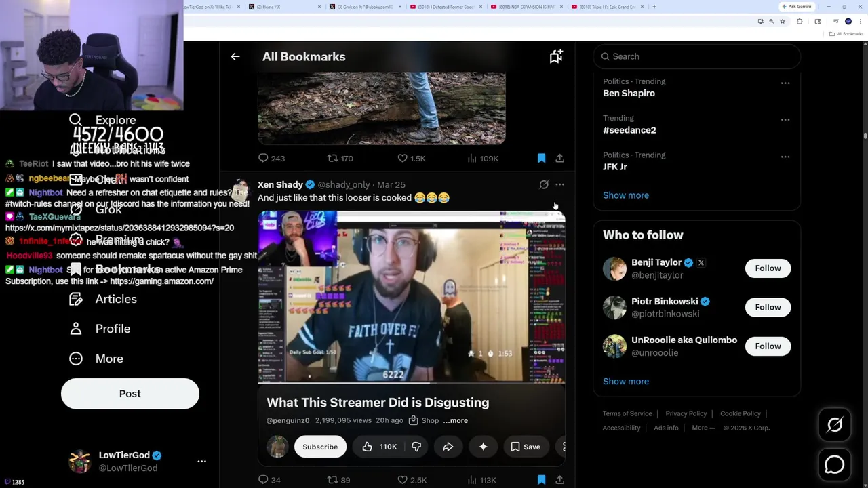Play the penguinz0 streamer video

(411, 298)
